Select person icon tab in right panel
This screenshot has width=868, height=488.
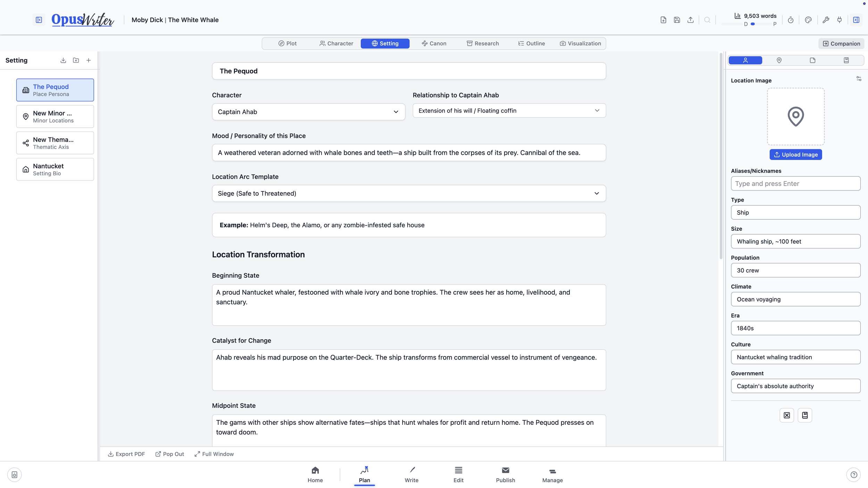coord(745,60)
